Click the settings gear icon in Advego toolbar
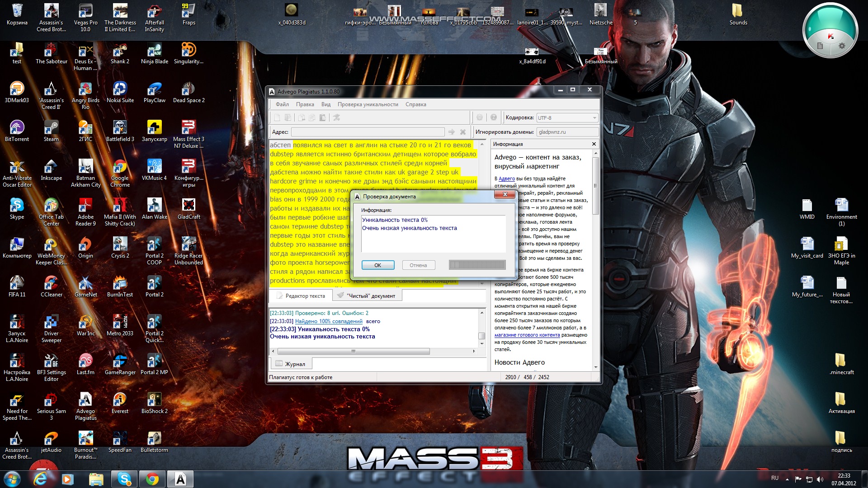868x488 pixels. [480, 117]
